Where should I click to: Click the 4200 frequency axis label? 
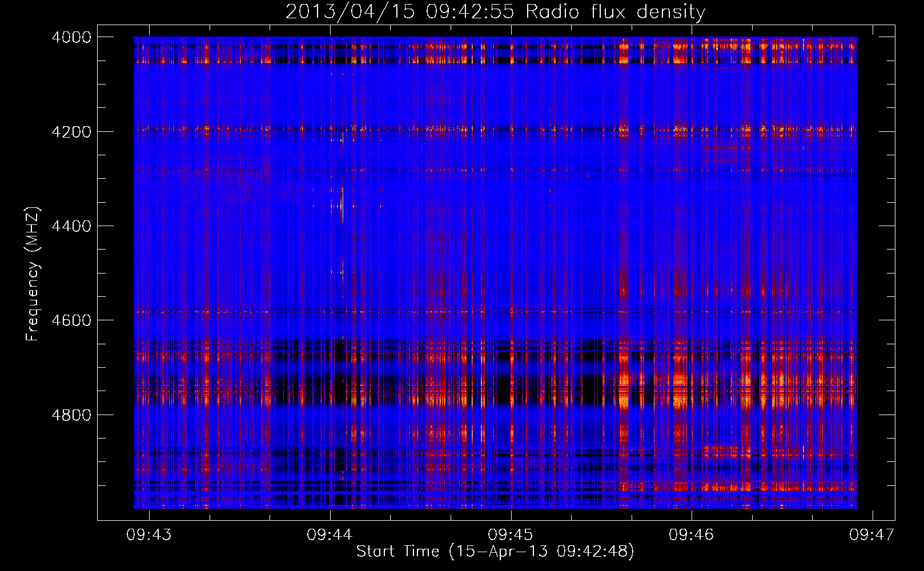pos(71,132)
